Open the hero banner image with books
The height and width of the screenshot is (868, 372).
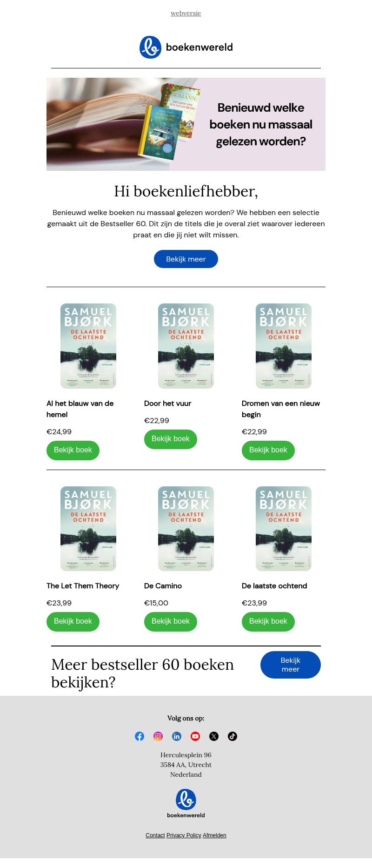[x=186, y=124]
